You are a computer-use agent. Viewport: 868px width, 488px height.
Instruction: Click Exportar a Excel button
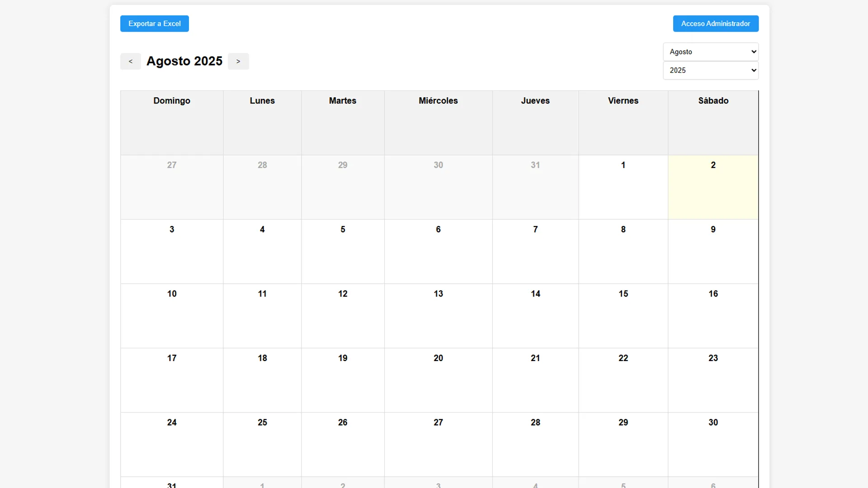coord(154,23)
